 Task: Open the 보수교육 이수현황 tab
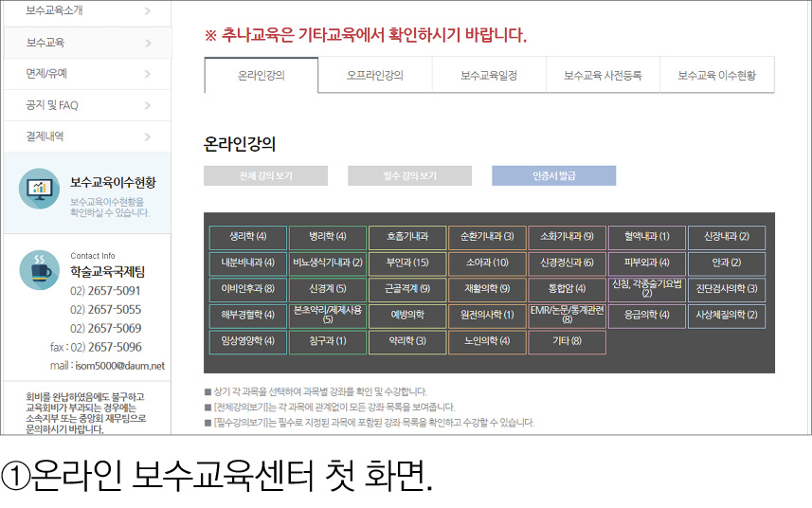click(716, 75)
